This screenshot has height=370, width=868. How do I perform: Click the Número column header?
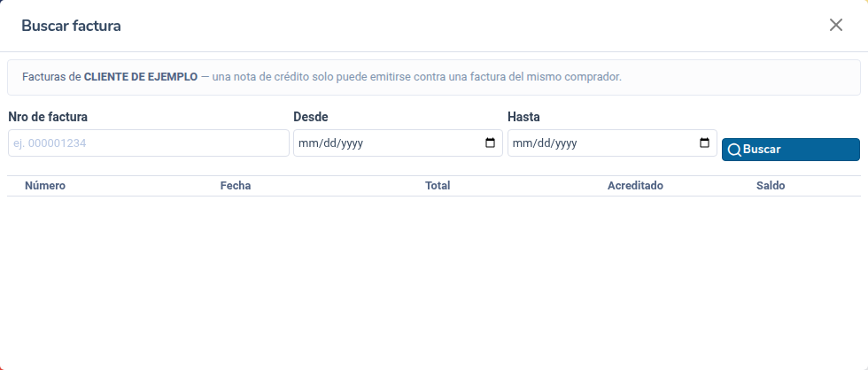pyautogui.click(x=45, y=186)
